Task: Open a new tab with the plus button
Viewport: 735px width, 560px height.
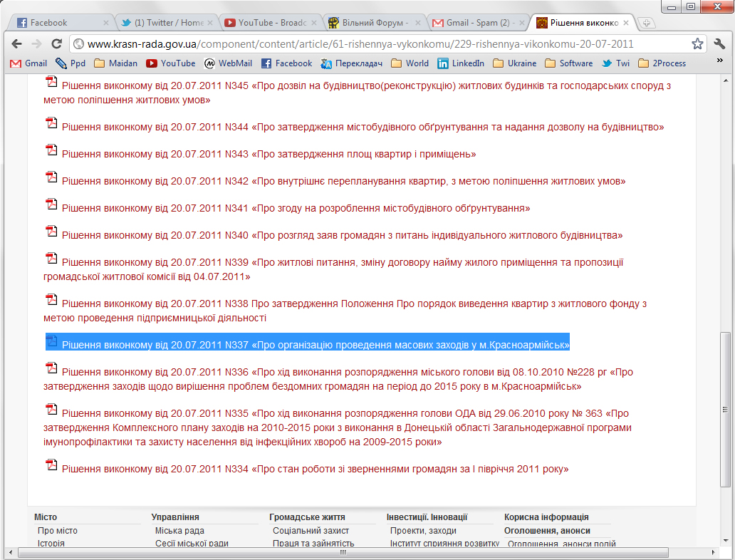Action: (x=647, y=23)
